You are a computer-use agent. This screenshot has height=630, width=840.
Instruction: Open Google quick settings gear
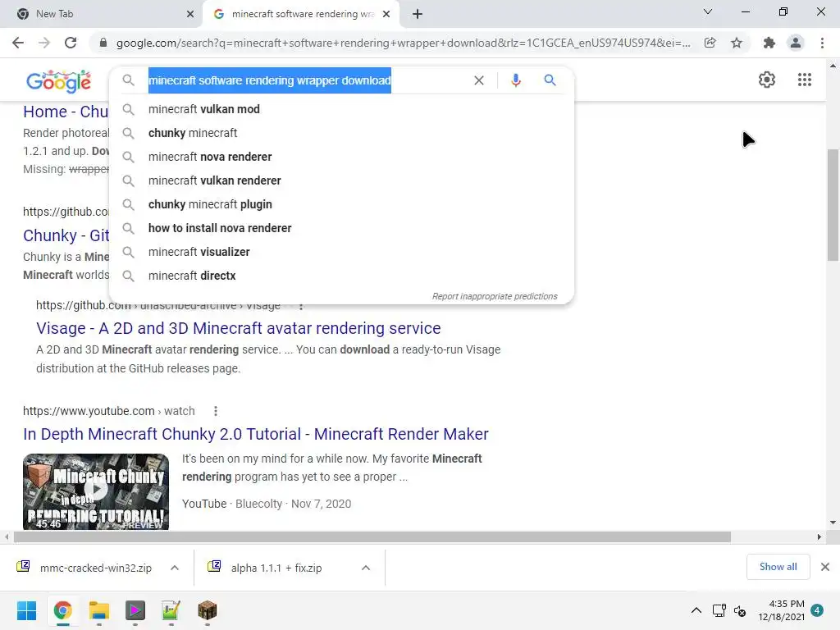pos(767,80)
